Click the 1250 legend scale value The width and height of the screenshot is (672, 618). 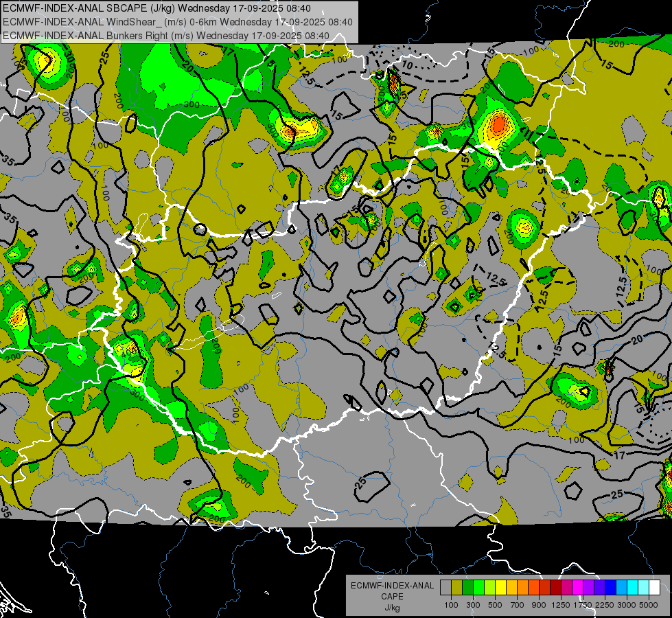(561, 605)
